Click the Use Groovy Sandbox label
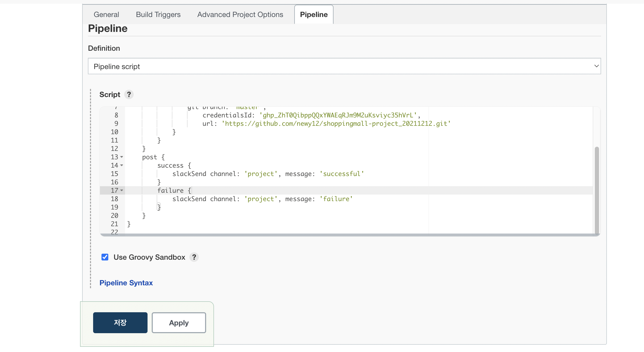The width and height of the screenshot is (644, 352). tap(149, 257)
